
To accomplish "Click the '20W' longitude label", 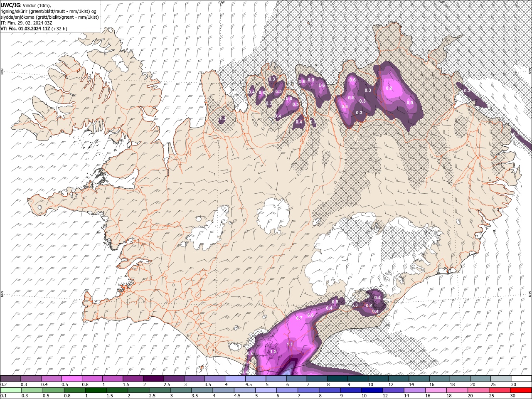I will [221, 2].
